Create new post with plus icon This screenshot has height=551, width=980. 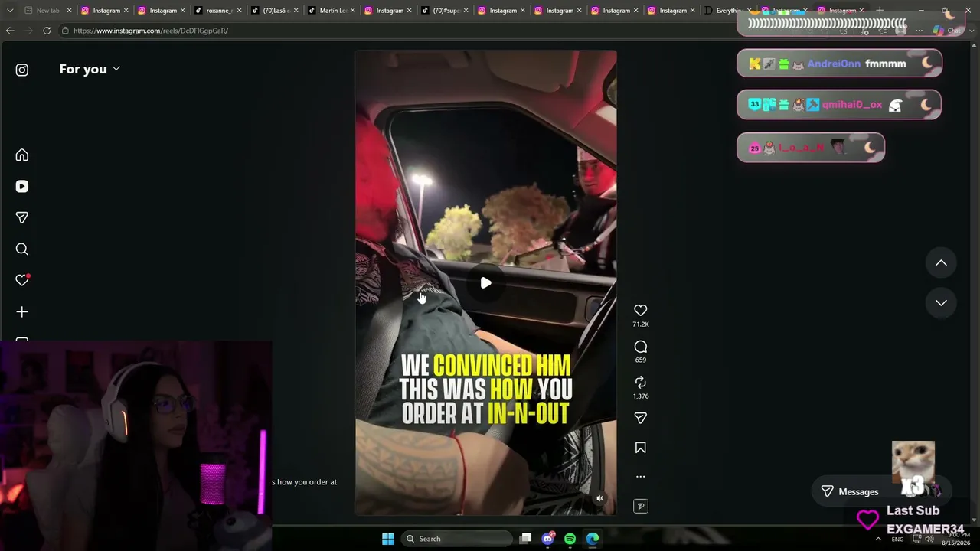point(22,312)
